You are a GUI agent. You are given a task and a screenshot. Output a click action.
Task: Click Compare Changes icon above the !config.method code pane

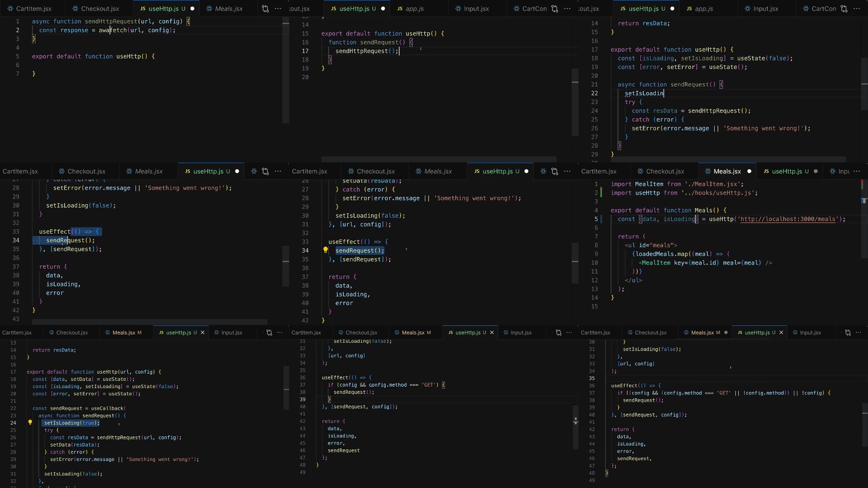pyautogui.click(x=848, y=333)
